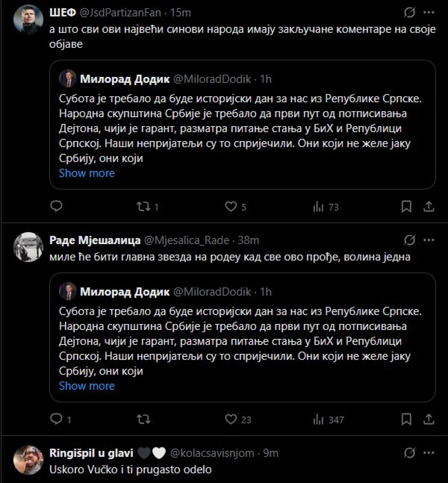
Task: Open more options menu on ШЕФ's post
Action: (x=429, y=13)
